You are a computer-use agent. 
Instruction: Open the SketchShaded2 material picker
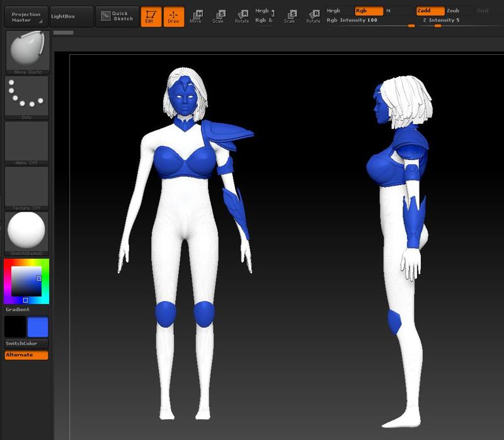coord(26,232)
